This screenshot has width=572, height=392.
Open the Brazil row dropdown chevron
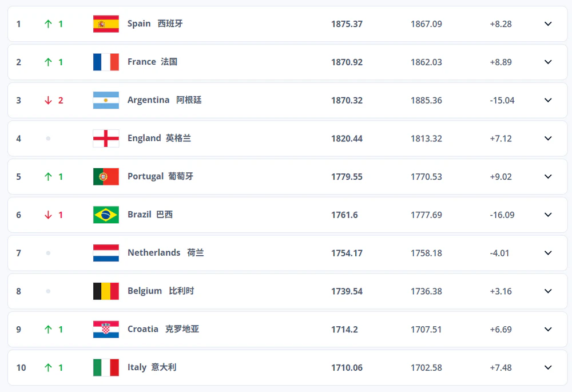point(548,215)
